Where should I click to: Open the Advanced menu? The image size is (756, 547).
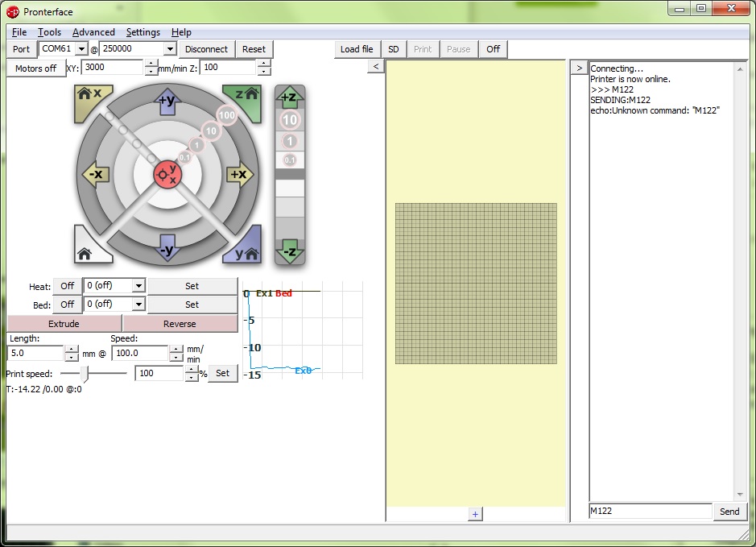[93, 32]
